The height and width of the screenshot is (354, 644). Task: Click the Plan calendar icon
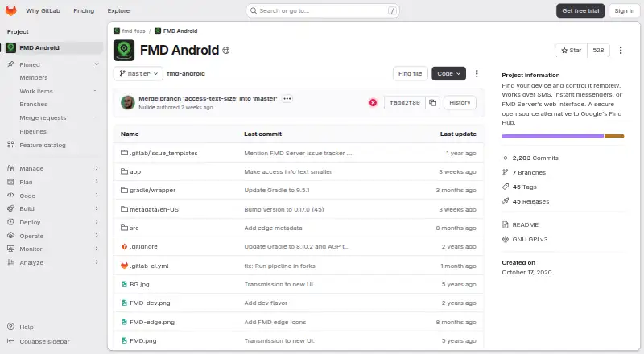[x=10, y=182]
